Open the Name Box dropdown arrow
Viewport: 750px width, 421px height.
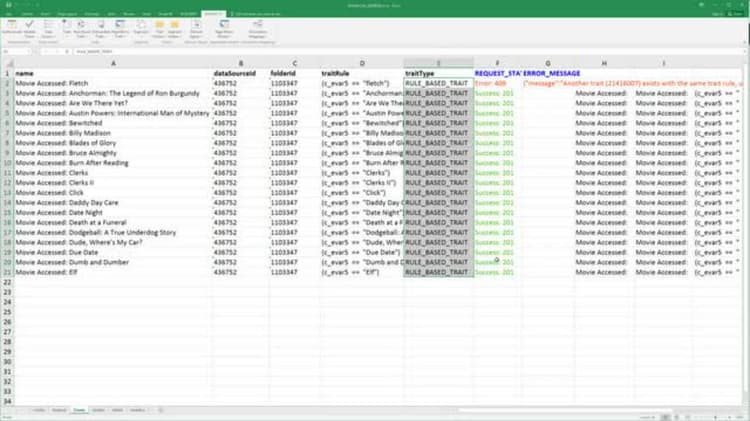(x=30, y=51)
